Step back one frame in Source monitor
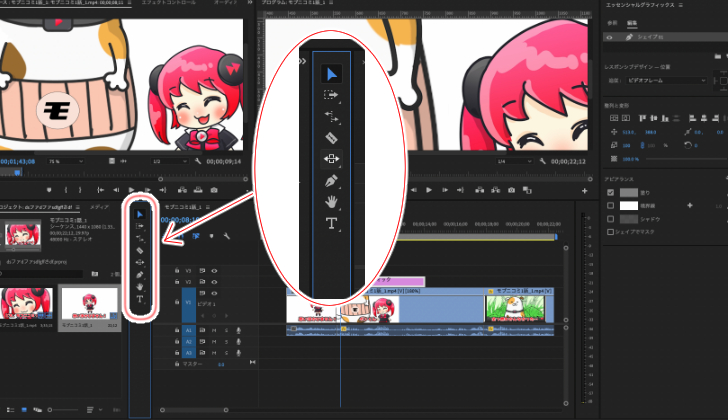 click(x=116, y=190)
